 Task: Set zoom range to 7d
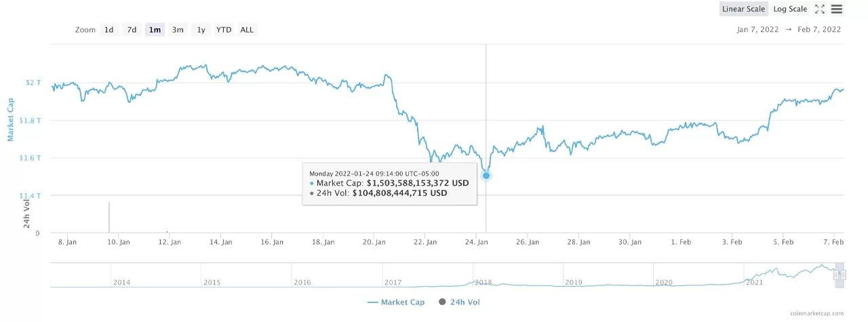pos(132,30)
